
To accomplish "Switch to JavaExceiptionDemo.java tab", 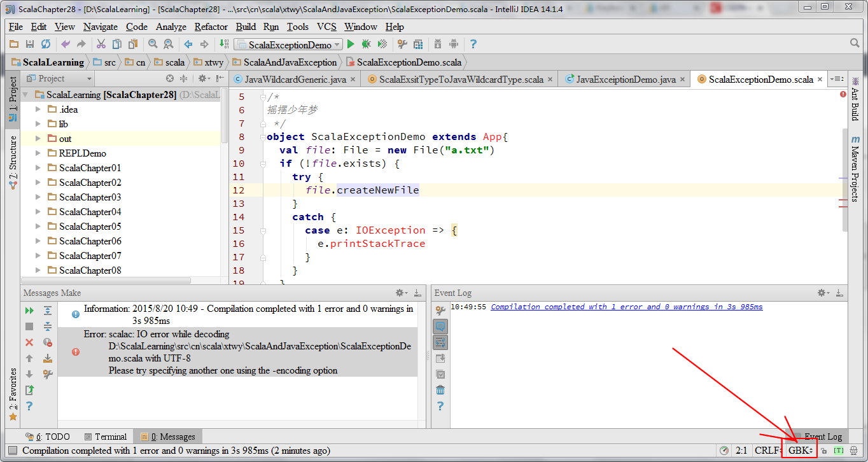I will (x=625, y=80).
